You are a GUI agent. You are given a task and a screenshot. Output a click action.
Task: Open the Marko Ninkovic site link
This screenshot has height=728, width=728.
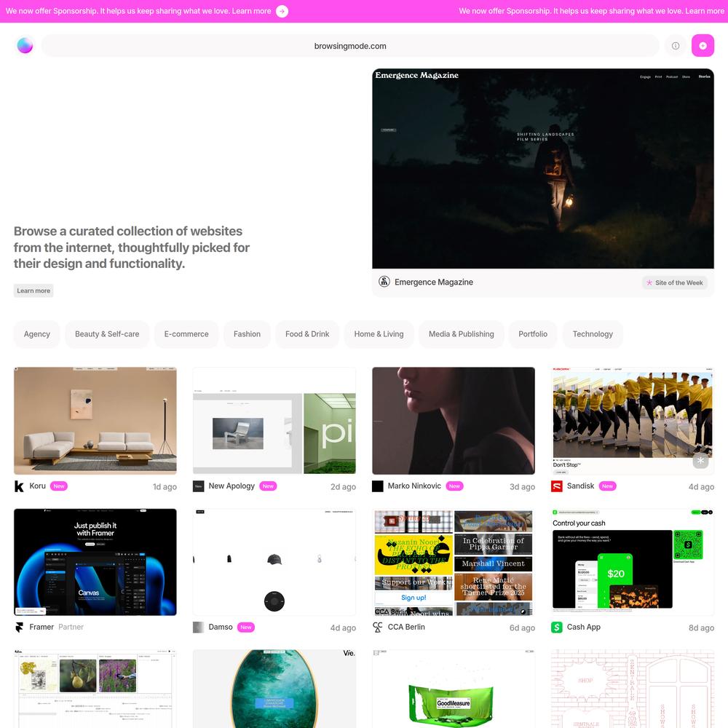414,486
